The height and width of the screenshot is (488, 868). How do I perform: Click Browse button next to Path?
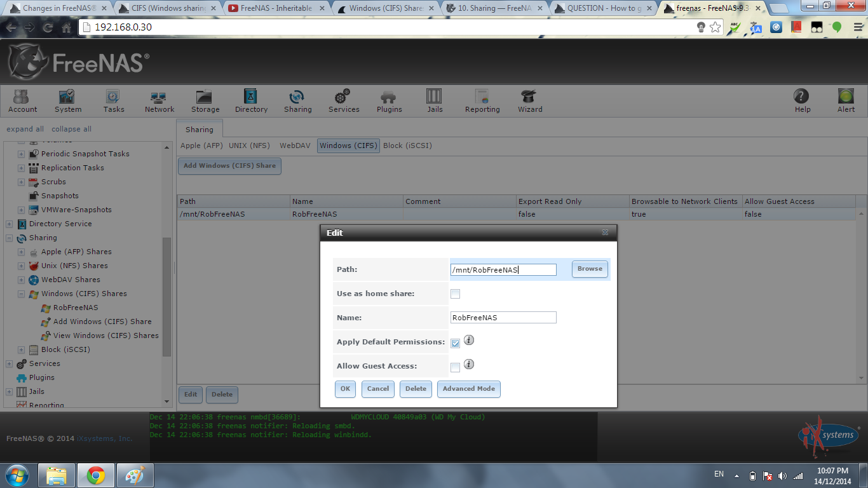590,269
